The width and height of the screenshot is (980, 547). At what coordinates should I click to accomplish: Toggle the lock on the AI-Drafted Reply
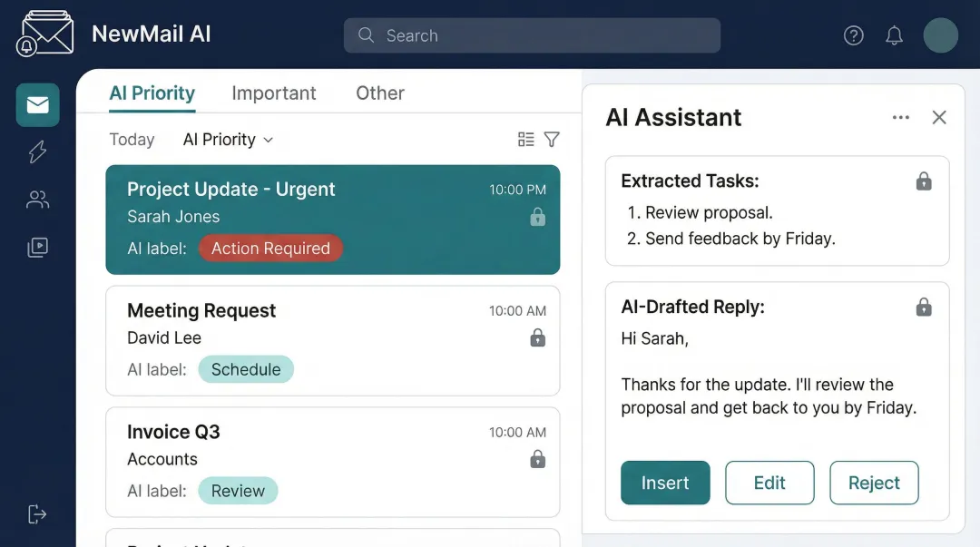click(x=924, y=307)
